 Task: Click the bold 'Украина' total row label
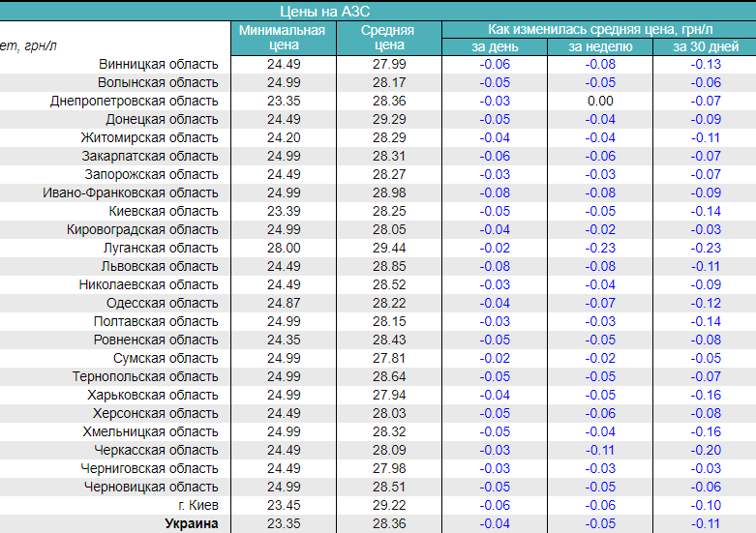(x=191, y=523)
